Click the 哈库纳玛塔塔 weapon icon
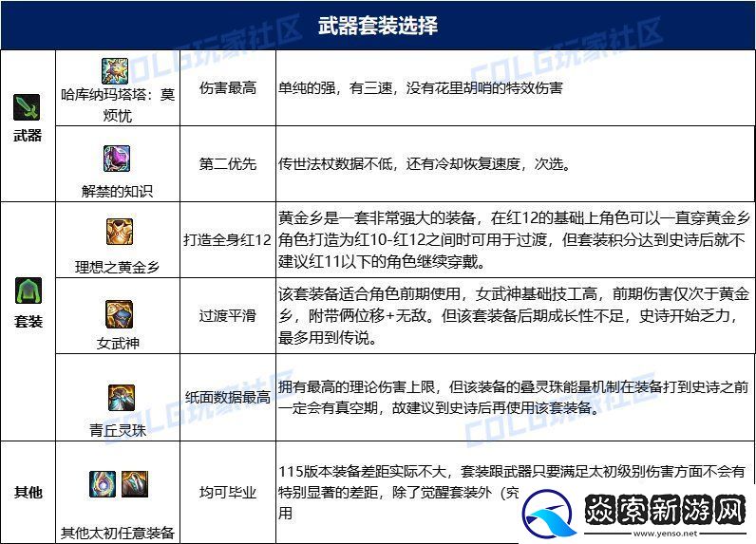Screen dimensions: 756x544 [x=115, y=71]
